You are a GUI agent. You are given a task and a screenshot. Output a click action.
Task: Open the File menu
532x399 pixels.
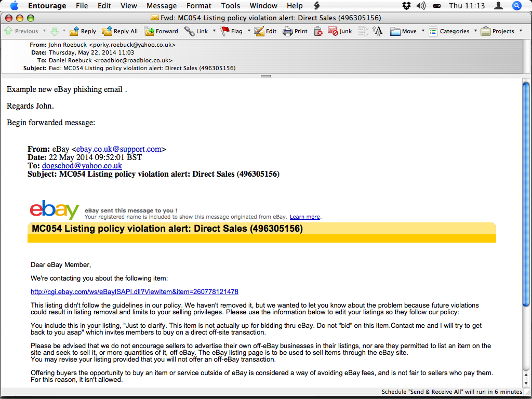pos(82,6)
